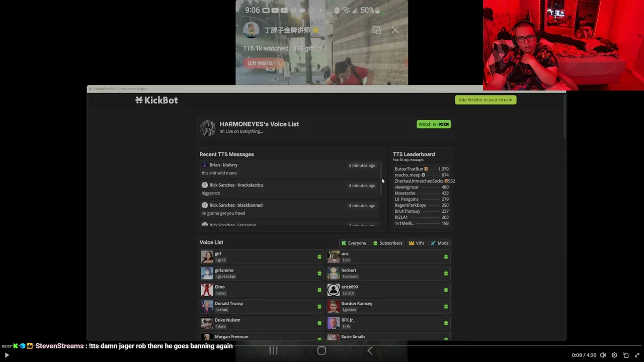Select the RFK Jr. voice avatar
Screen dimensions: 644x362
[x=334, y=323]
